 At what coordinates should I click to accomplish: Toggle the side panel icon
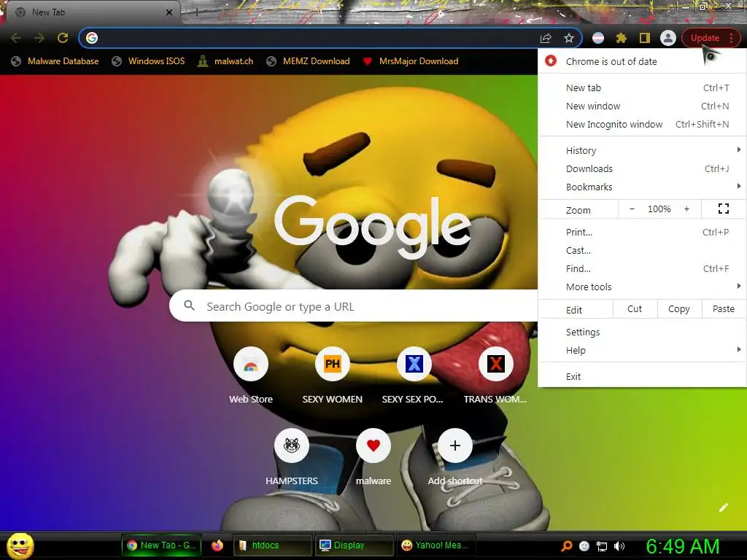tap(645, 38)
